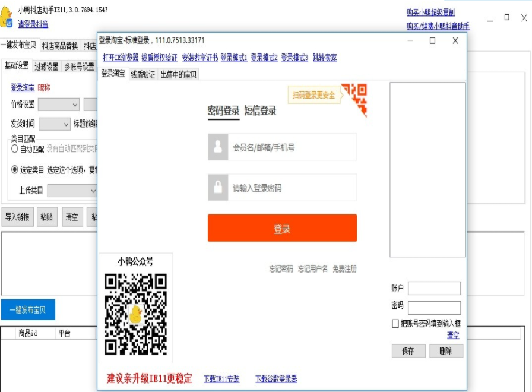Click the 购买/续费小鸭抖音助手 link
Viewport: 532px width, 392px height.
pyautogui.click(x=438, y=26)
